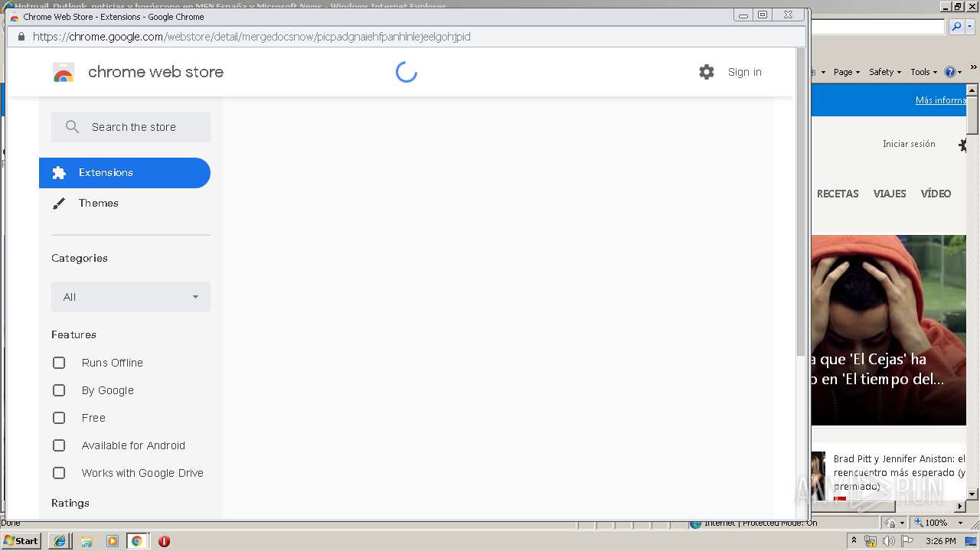Open RECETAS tab on MSN page
This screenshot has height=551, width=980.
(838, 194)
